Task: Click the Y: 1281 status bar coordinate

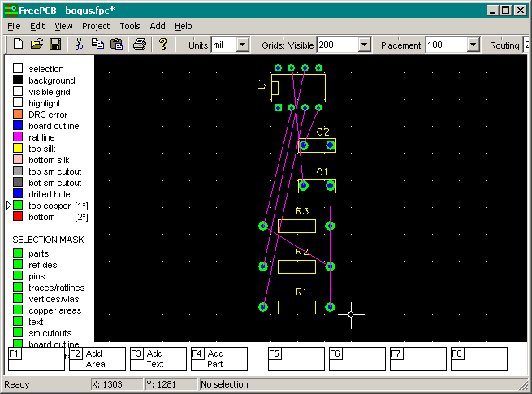Action: coord(171,384)
